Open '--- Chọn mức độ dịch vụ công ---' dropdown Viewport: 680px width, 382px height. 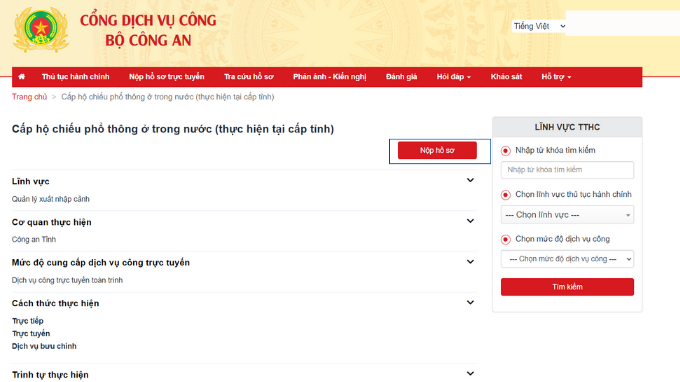tap(567, 259)
